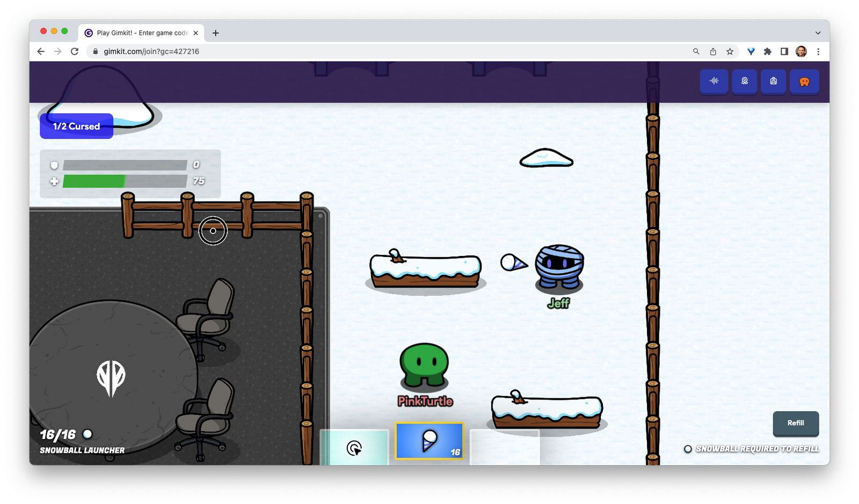Image resolution: width=859 pixels, height=504 pixels.
Task: Click the orange character cosmetics button
Action: (x=804, y=82)
